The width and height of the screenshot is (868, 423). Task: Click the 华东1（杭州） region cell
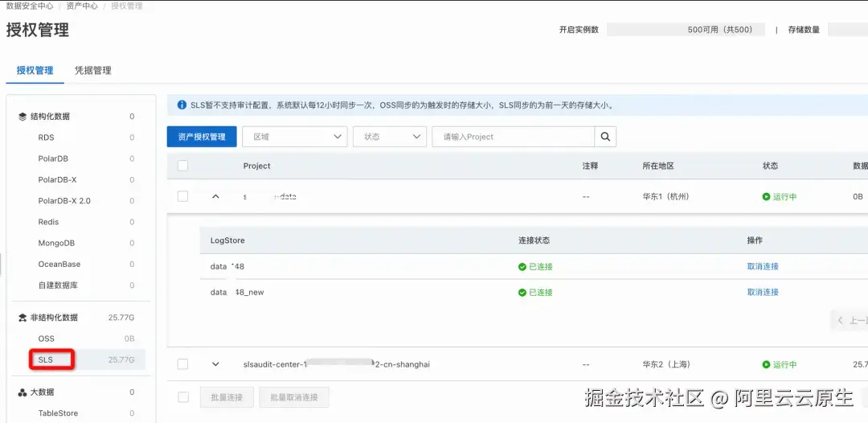point(666,196)
